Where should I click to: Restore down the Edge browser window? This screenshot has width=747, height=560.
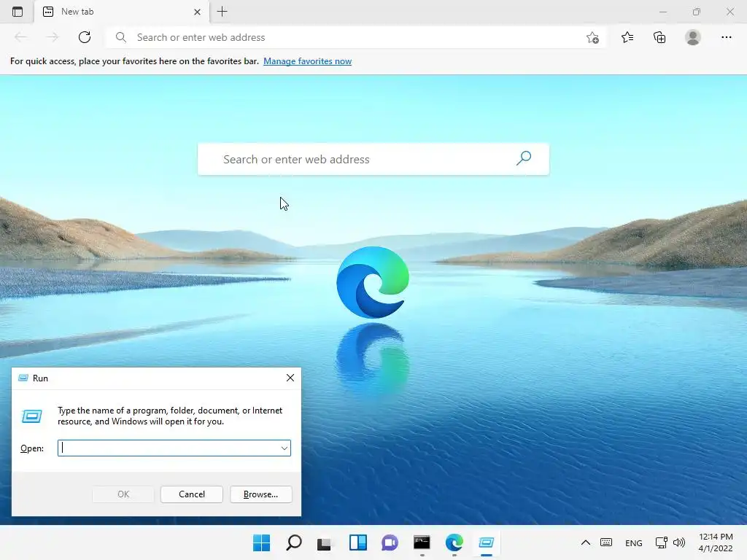(x=697, y=12)
